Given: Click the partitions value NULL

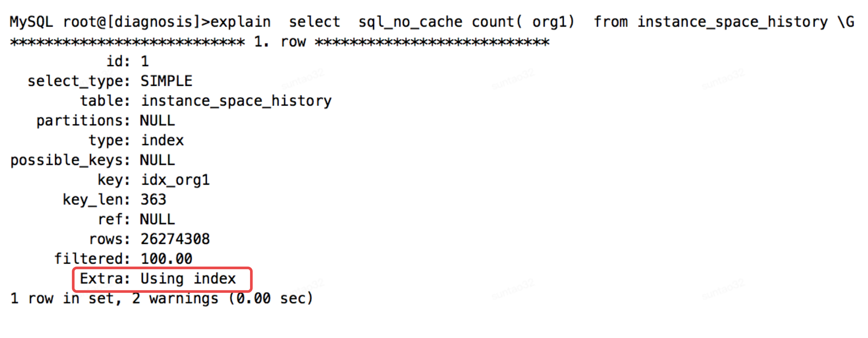Looking at the screenshot, I should point(158,120).
